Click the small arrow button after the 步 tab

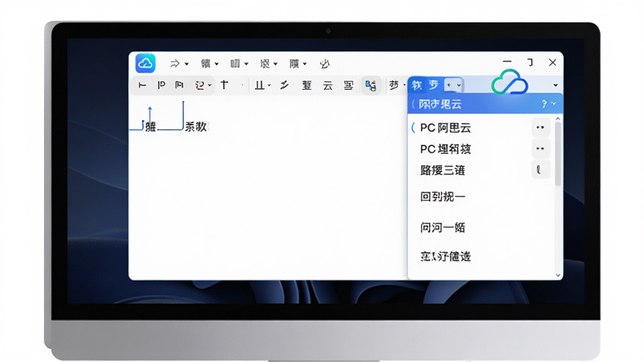tap(454, 85)
